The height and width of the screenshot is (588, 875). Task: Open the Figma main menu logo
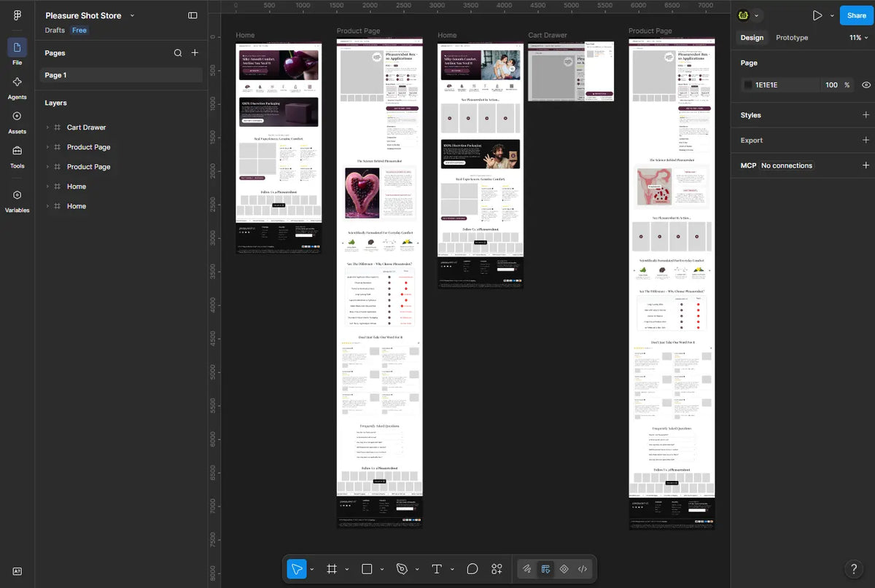17,15
